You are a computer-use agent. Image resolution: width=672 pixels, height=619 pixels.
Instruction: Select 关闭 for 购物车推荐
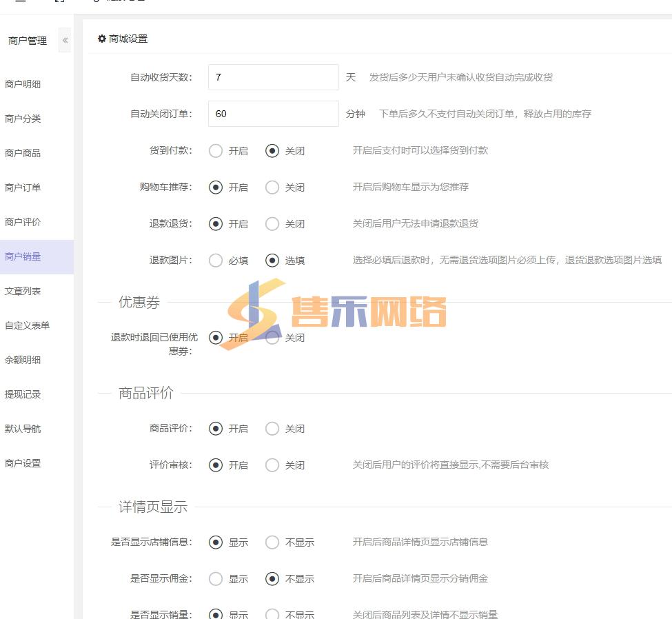click(272, 187)
